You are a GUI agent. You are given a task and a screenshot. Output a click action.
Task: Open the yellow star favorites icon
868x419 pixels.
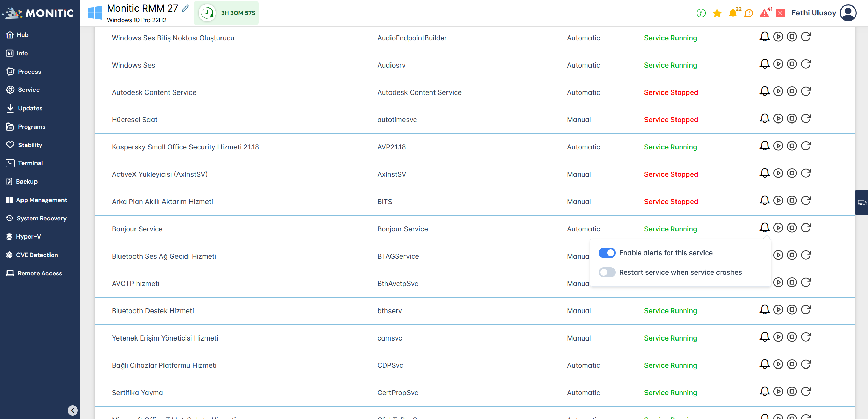click(x=717, y=13)
